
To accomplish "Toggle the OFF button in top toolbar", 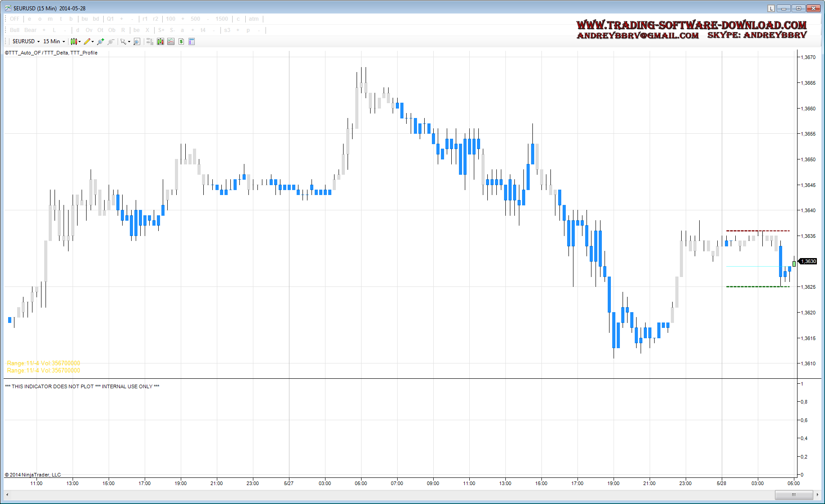I will [x=14, y=19].
